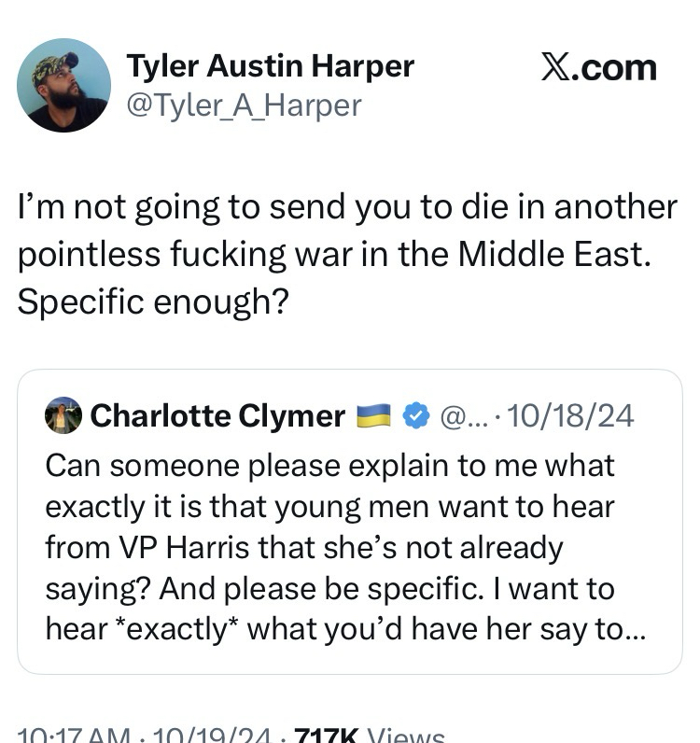
Task: Open the @Tyler_A_Harper handle link
Action: coord(243,105)
